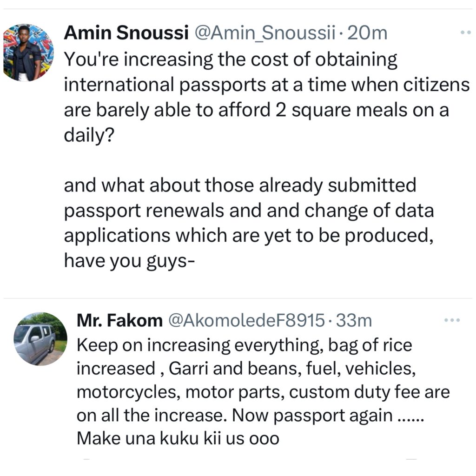The width and height of the screenshot is (476, 476).
Task: Click the 'Garri and beans, fuel, vehicles' line
Action: point(244,369)
